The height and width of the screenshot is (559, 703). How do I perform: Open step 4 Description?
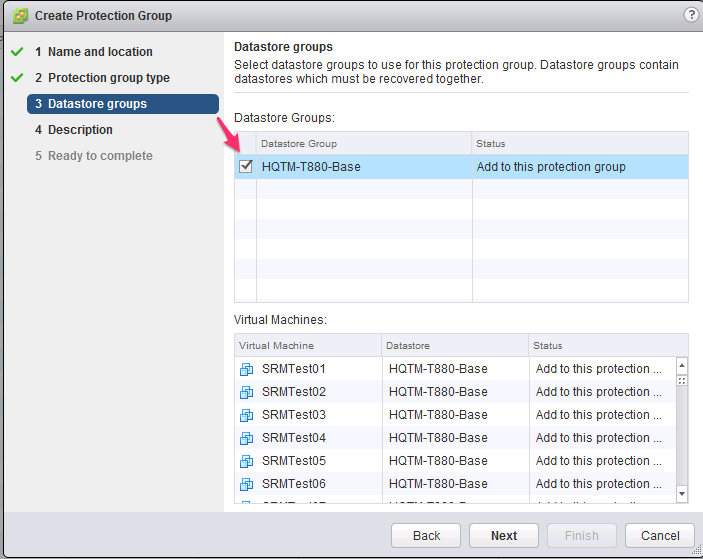point(80,130)
